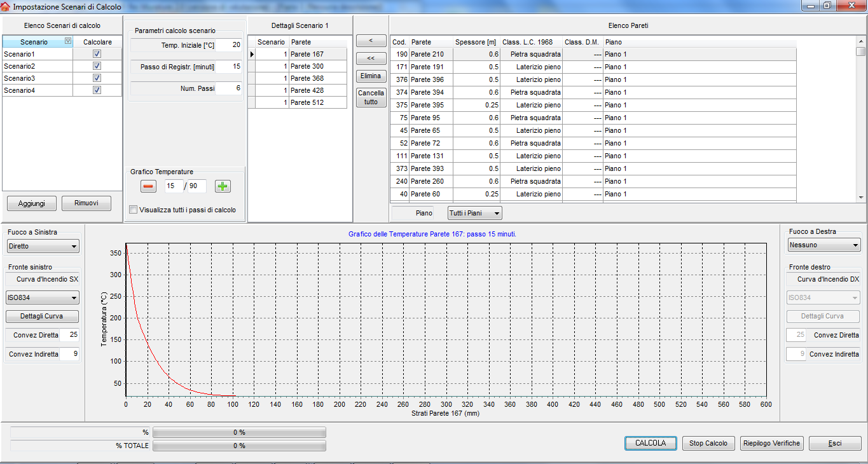868x464 pixels.
Task: Click the single arrow < add wall button
Action: (x=371, y=41)
